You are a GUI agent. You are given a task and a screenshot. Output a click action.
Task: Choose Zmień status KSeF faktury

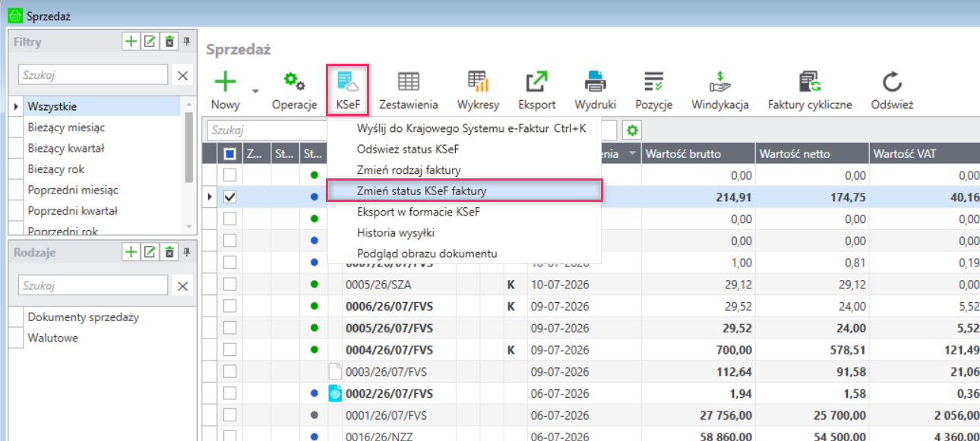[464, 191]
